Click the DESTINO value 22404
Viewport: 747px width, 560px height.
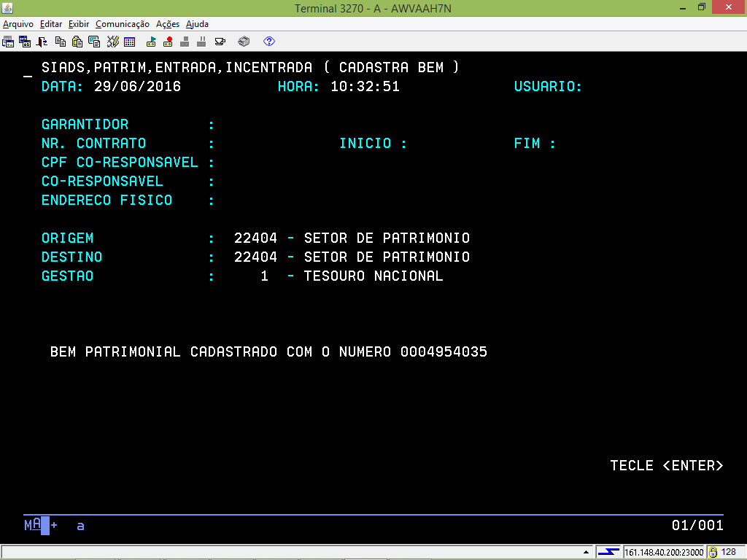(x=256, y=257)
